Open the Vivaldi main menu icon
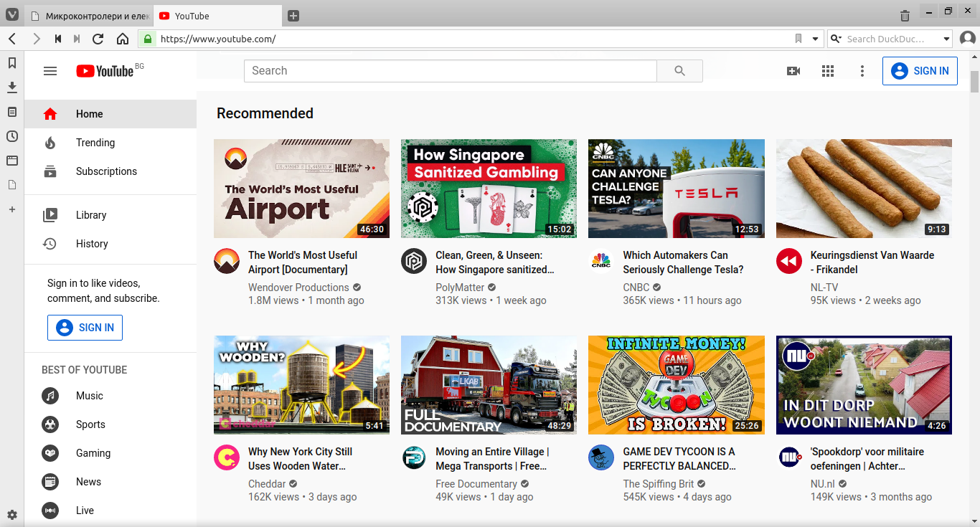This screenshot has height=527, width=980. coord(12,14)
